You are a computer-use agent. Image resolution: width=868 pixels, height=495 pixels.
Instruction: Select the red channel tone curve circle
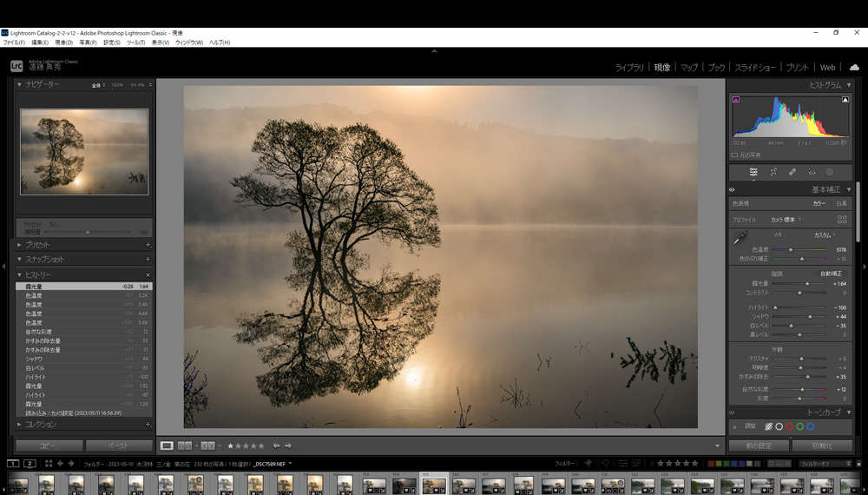pos(779,426)
